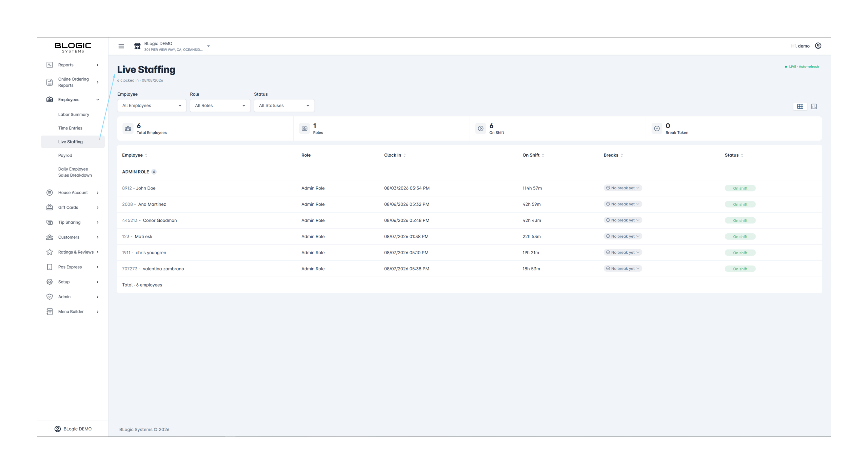Switch to chart view icon
This screenshot has width=868, height=474.
click(814, 106)
